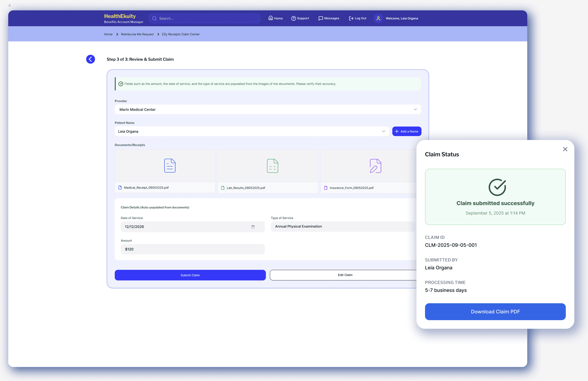
Task: Open the Home nav menu item
Action: point(276,18)
